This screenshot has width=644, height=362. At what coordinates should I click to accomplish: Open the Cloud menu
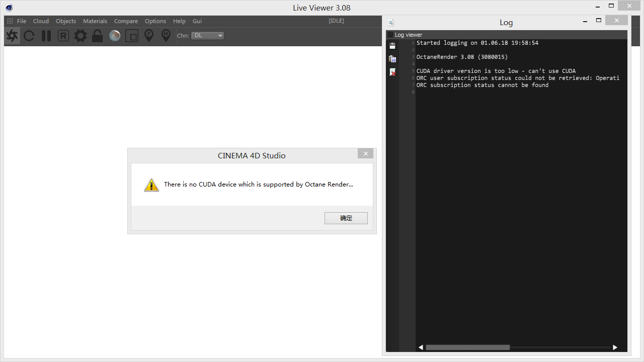click(41, 21)
